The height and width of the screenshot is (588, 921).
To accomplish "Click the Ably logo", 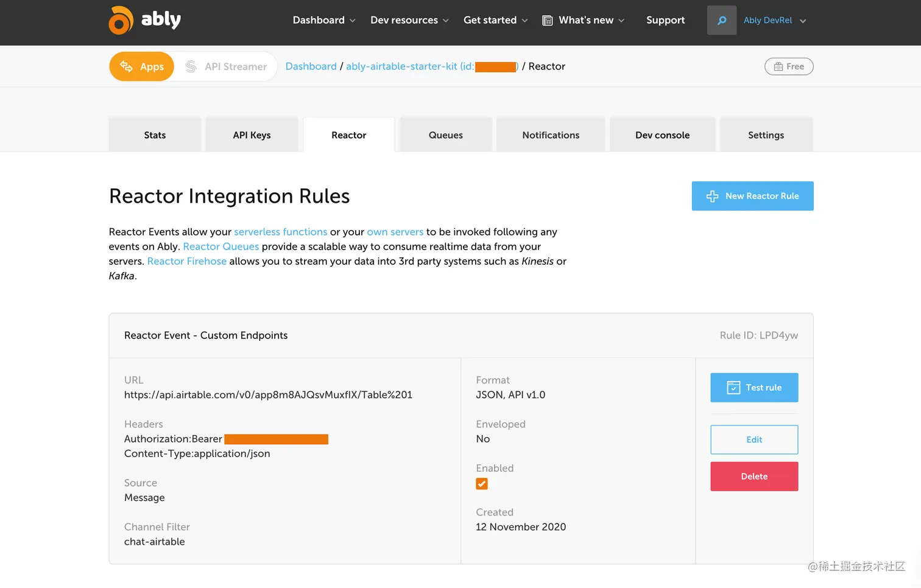I will (145, 20).
